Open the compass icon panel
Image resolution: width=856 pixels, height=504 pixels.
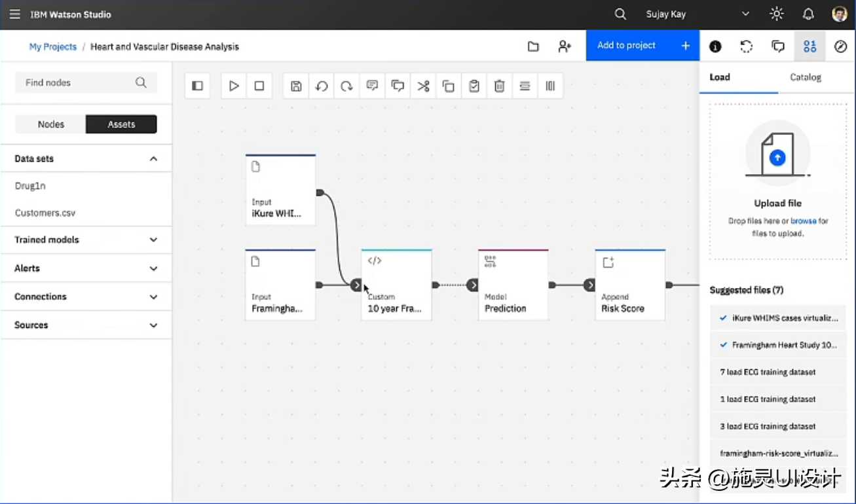(x=841, y=46)
